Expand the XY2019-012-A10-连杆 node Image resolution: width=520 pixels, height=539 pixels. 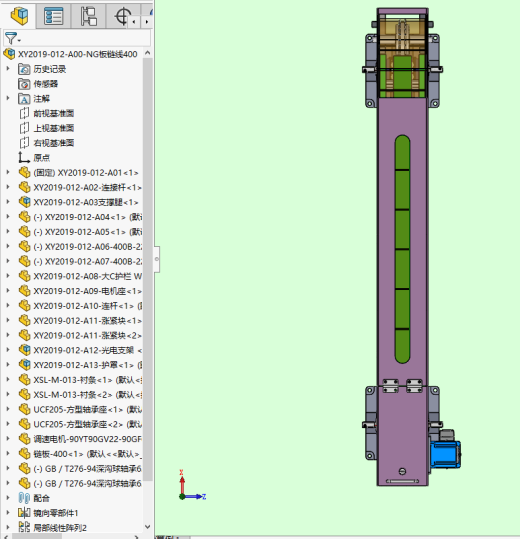[x=8, y=305]
